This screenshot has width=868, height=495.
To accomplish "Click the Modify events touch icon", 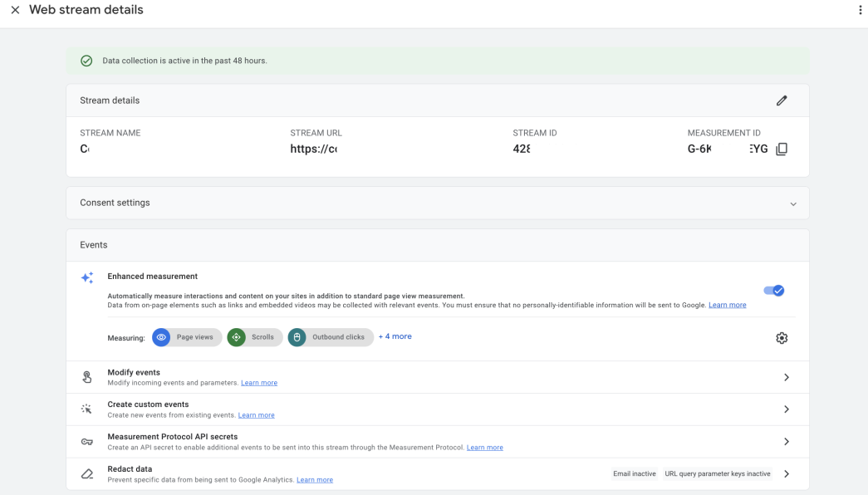I will (x=87, y=377).
